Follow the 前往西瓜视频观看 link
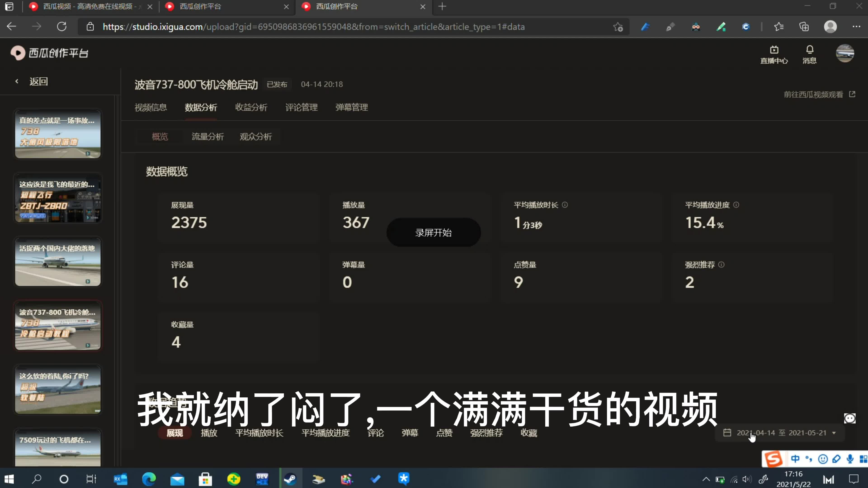Viewport: 868px width, 488px height. 813,94
